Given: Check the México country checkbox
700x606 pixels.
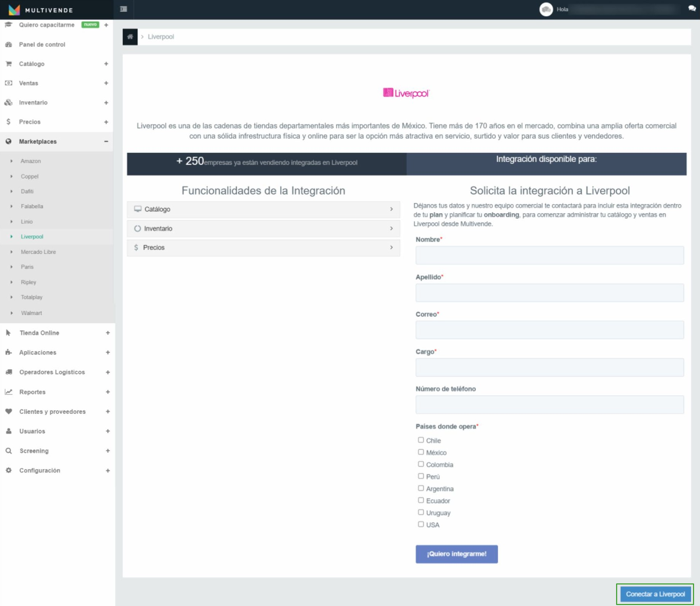Looking at the screenshot, I should (x=421, y=452).
